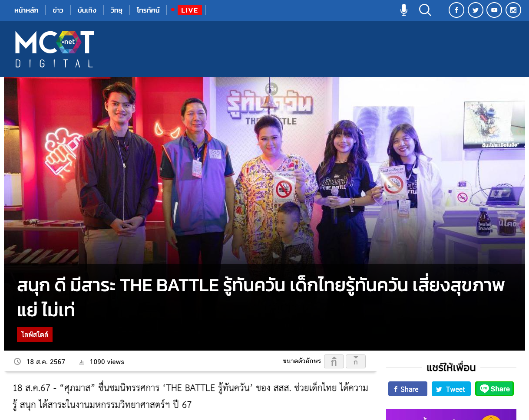The width and height of the screenshot is (529, 420).
Task: Click the MCOT Digital logo
Action: (x=54, y=49)
